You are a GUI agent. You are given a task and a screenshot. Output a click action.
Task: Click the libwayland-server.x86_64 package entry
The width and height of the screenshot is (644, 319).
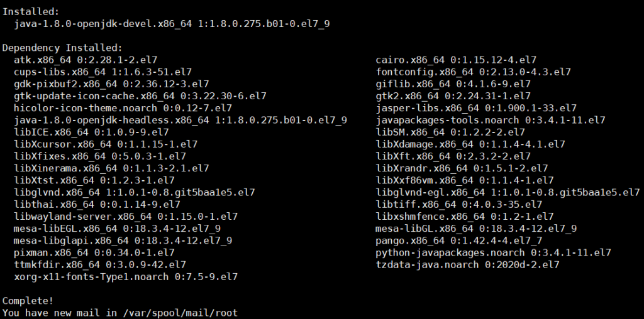125,216
